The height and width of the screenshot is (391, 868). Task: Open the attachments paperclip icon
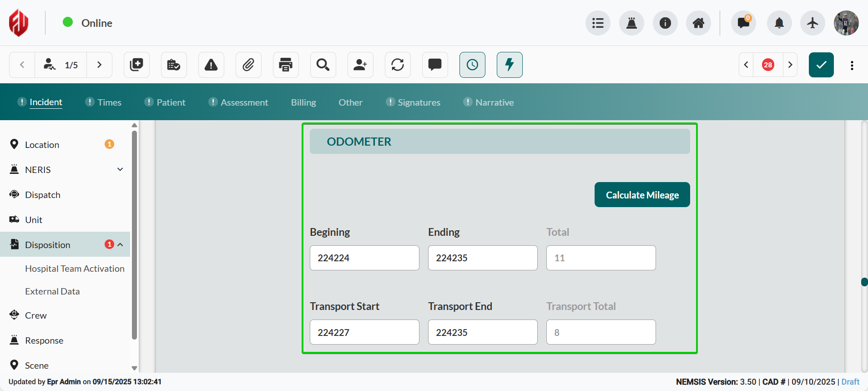(248, 65)
